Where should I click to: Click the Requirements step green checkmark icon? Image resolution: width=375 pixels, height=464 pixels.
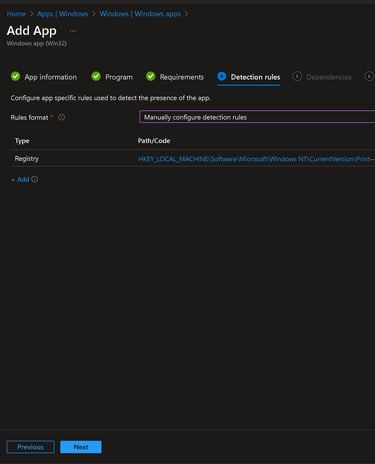click(x=151, y=76)
